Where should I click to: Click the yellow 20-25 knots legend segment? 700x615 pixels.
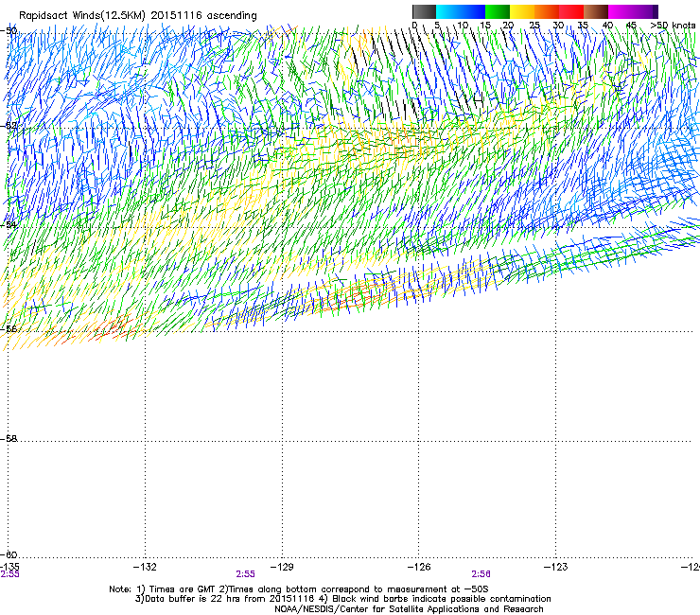[522, 11]
